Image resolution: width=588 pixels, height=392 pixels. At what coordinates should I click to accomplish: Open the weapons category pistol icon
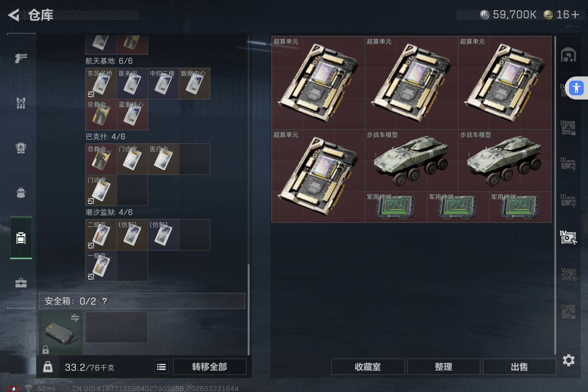tap(21, 58)
